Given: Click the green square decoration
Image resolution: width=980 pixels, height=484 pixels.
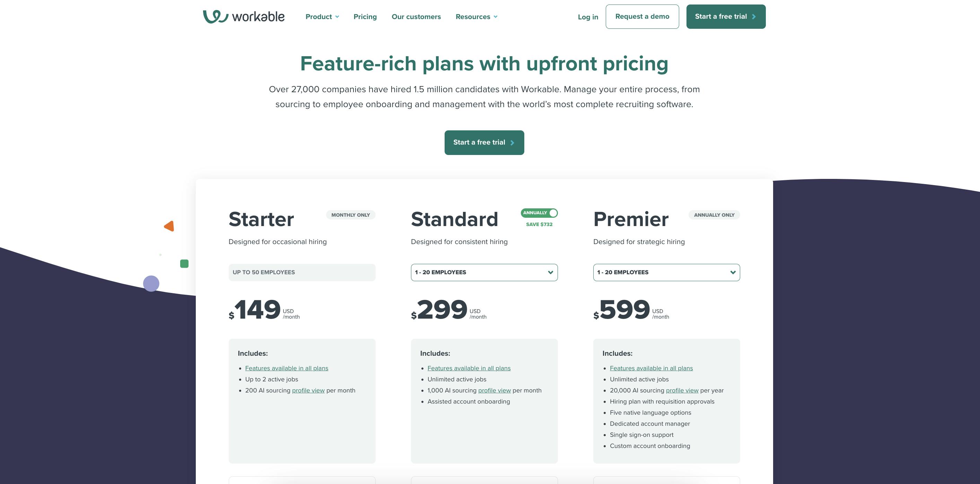Looking at the screenshot, I should pyautogui.click(x=184, y=264).
